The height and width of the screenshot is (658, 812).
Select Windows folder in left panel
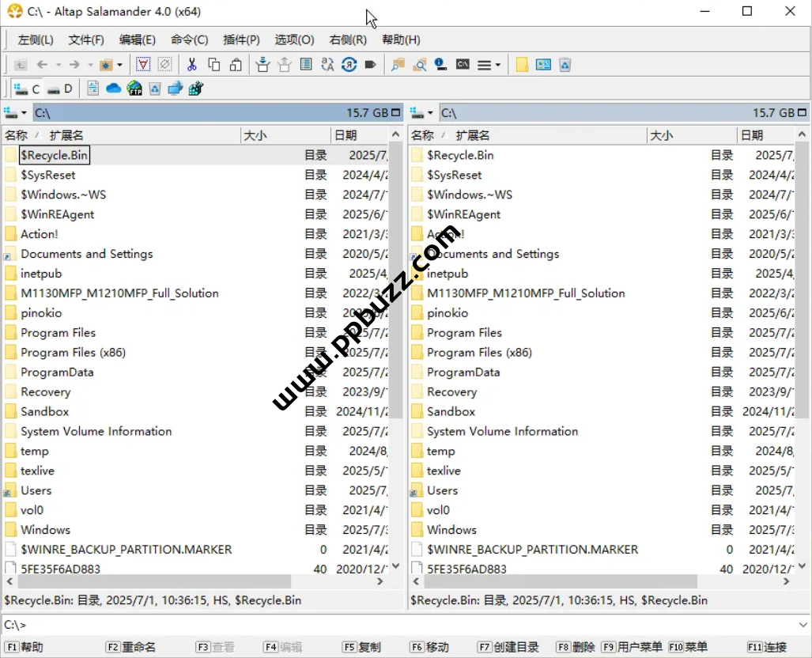click(x=46, y=530)
